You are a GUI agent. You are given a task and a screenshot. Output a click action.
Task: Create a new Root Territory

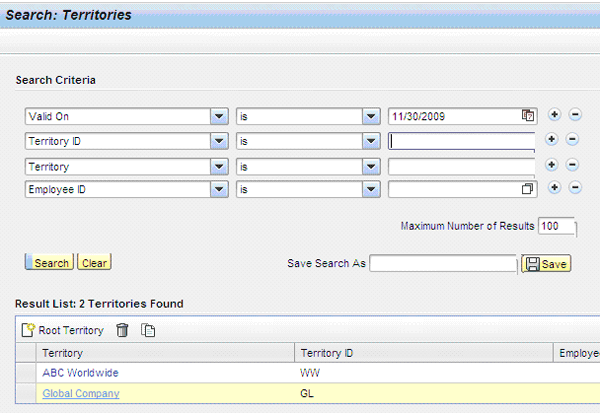[62, 330]
